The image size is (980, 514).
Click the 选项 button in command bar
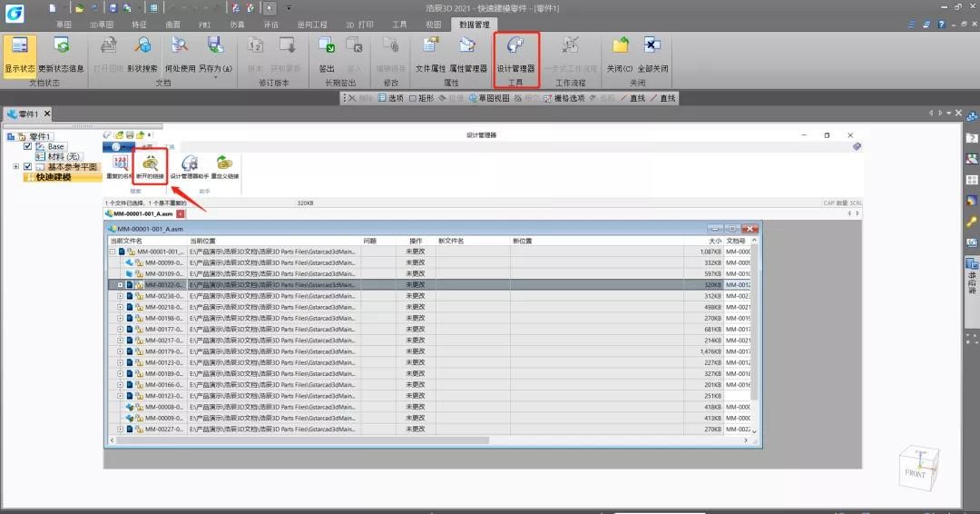tap(391, 98)
